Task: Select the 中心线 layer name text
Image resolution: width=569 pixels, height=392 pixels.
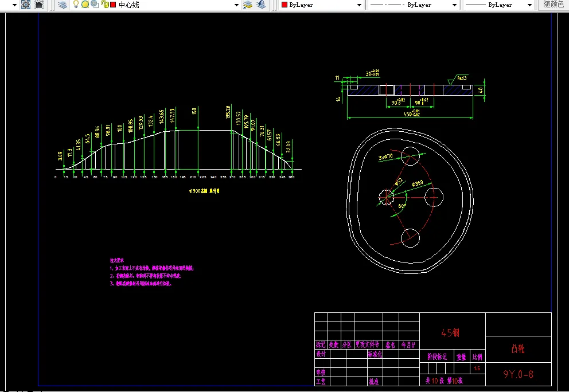Action: click(x=129, y=5)
